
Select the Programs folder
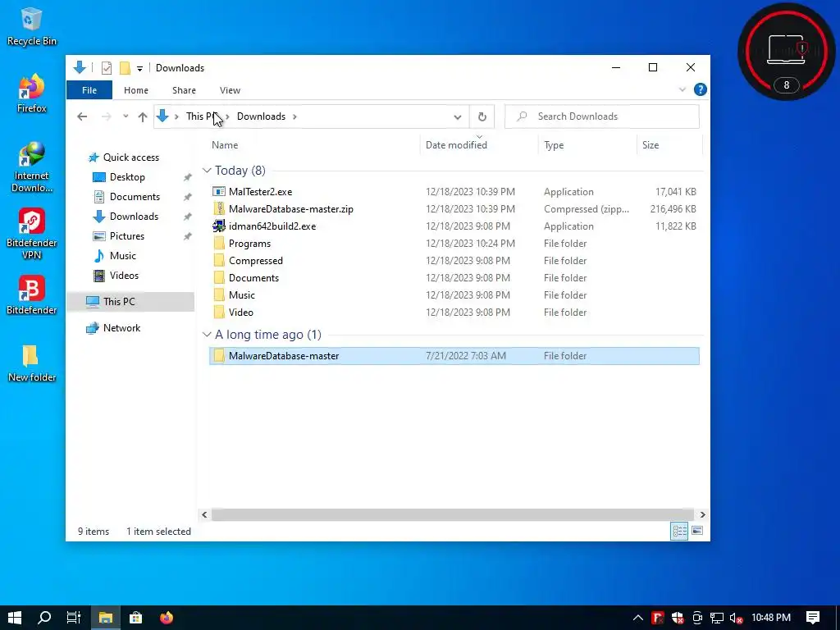(x=454, y=243)
